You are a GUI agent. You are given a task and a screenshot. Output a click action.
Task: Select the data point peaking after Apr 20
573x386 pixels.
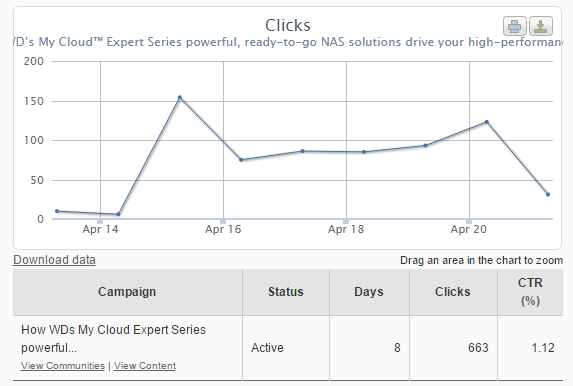click(x=487, y=122)
